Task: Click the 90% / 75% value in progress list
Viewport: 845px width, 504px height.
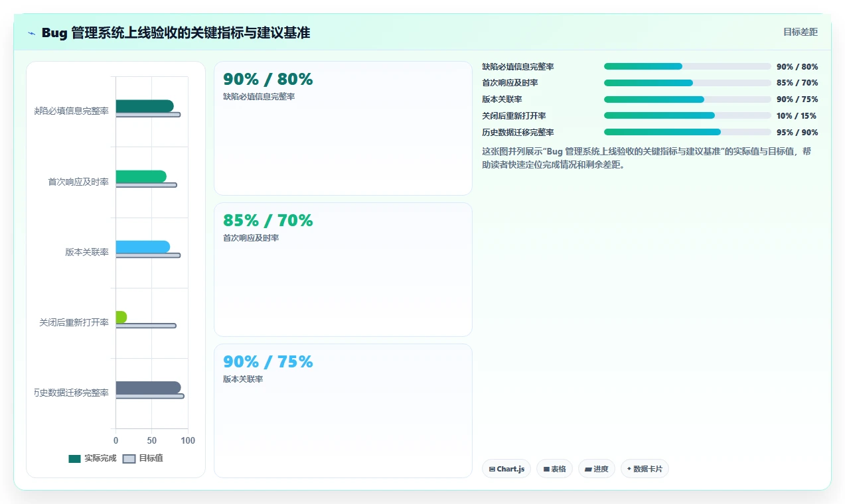Action: (797, 99)
